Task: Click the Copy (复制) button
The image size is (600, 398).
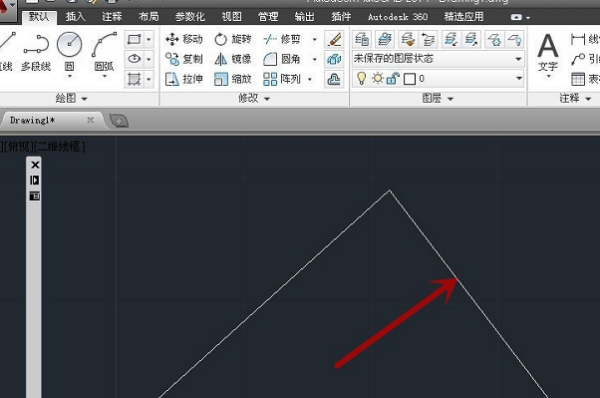Action: (x=184, y=59)
